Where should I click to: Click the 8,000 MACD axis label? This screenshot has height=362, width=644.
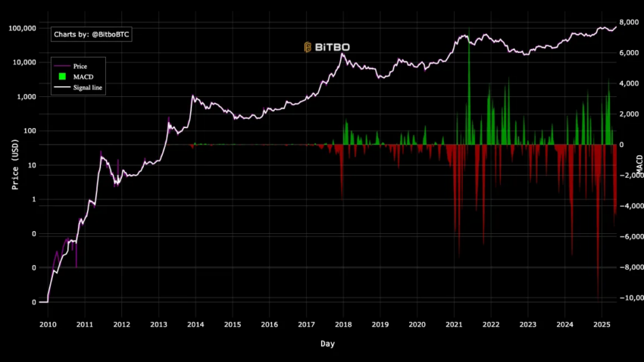coord(629,22)
